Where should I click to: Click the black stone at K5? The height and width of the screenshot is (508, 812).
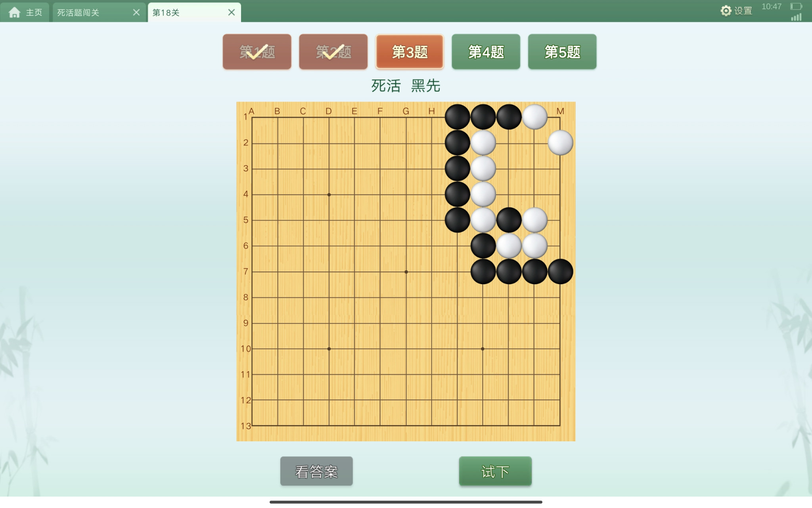509,220
